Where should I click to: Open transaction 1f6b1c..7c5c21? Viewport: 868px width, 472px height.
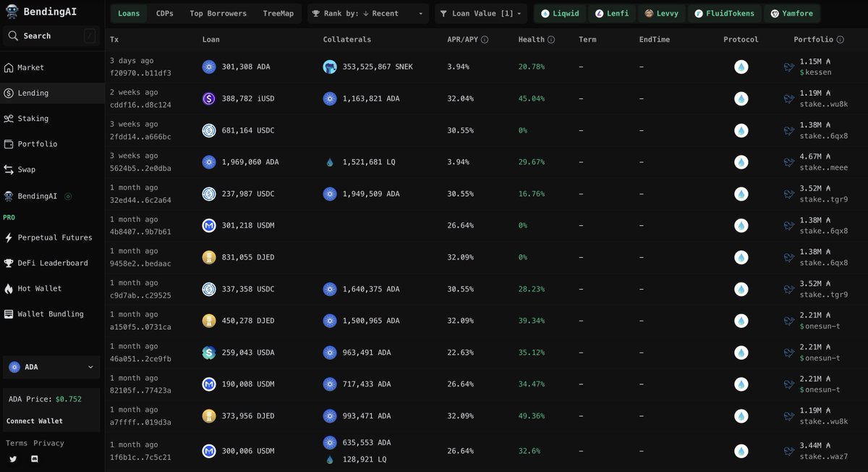140,457
